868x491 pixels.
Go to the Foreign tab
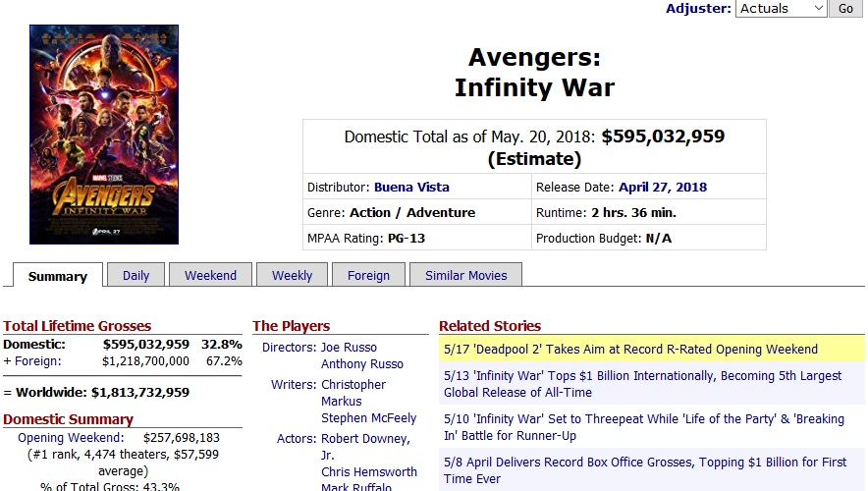point(368,275)
